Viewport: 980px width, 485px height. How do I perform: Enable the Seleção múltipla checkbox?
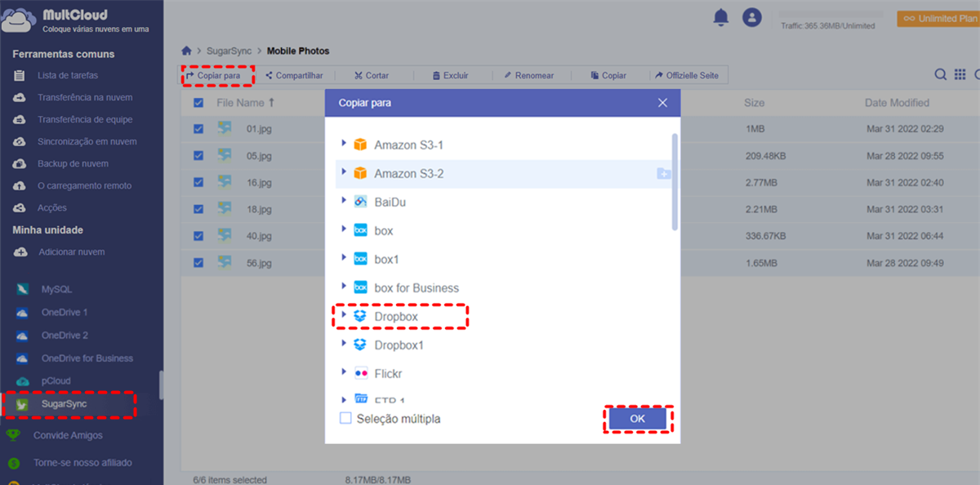[345, 418]
